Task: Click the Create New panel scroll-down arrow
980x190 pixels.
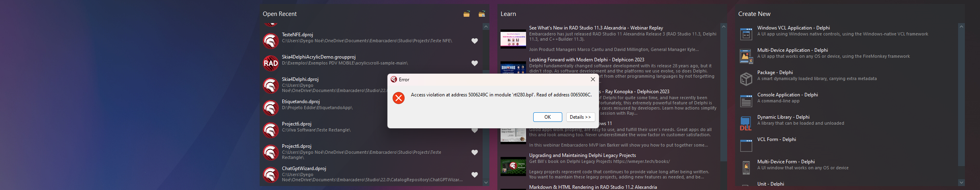Action: point(961,182)
